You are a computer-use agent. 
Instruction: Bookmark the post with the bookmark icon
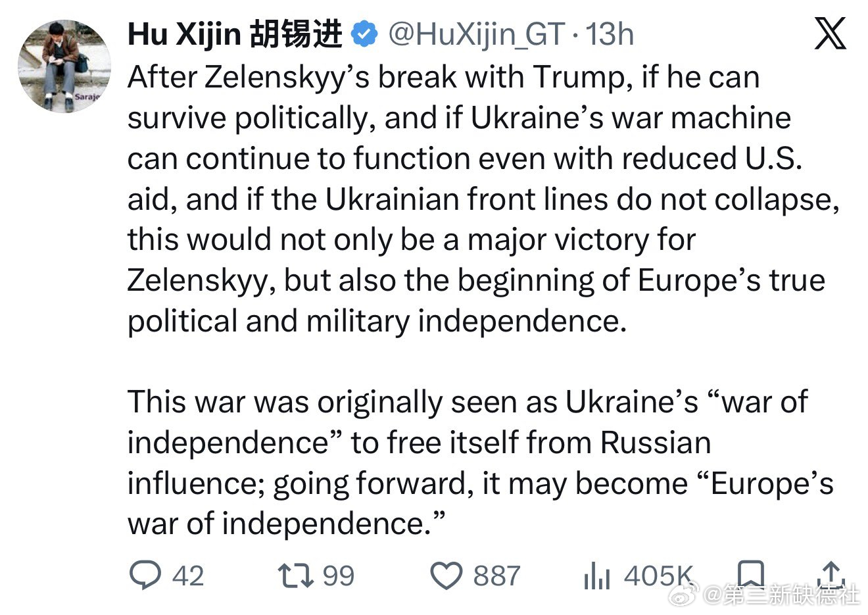[x=750, y=575]
